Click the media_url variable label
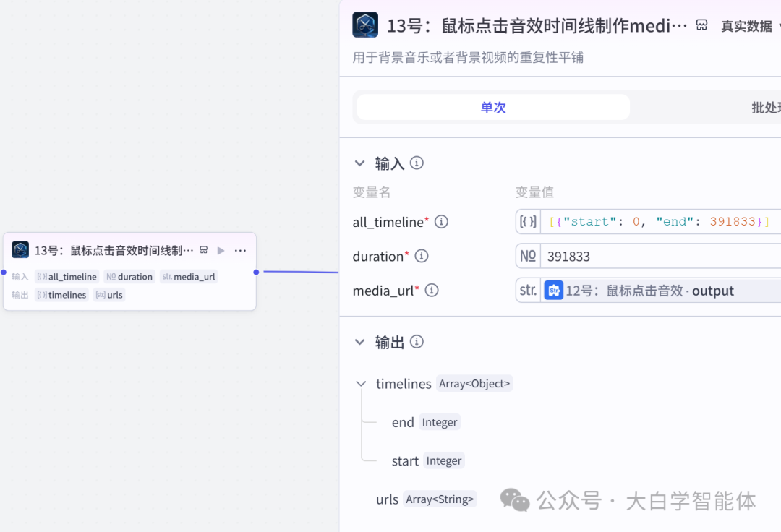Image resolution: width=781 pixels, height=532 pixels. click(383, 291)
